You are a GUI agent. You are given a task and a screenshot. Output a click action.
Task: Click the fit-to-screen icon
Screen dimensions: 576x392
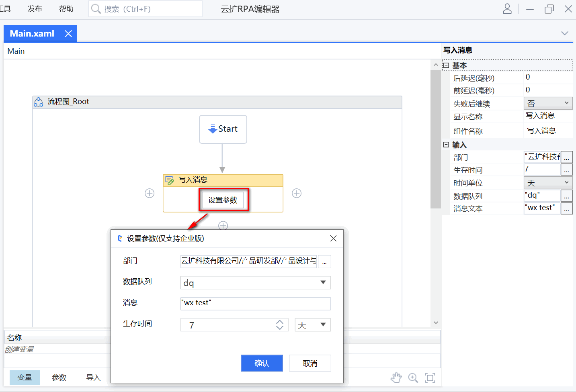pyautogui.click(x=430, y=378)
